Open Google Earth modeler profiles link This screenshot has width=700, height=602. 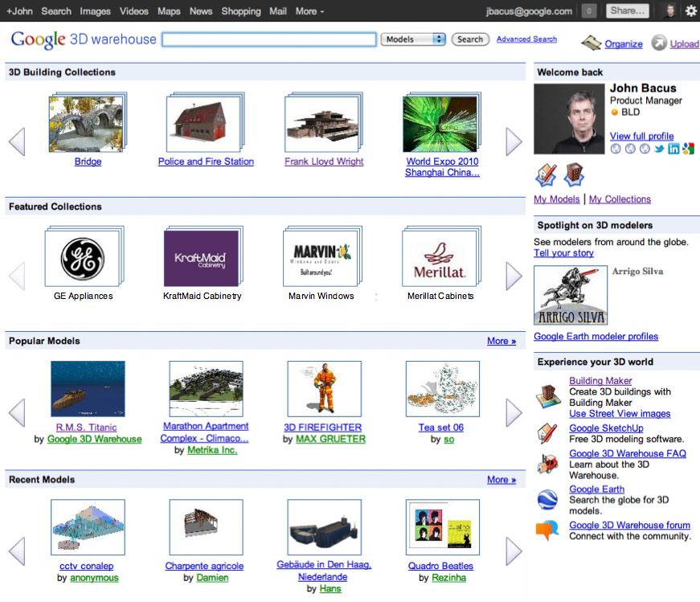click(596, 336)
